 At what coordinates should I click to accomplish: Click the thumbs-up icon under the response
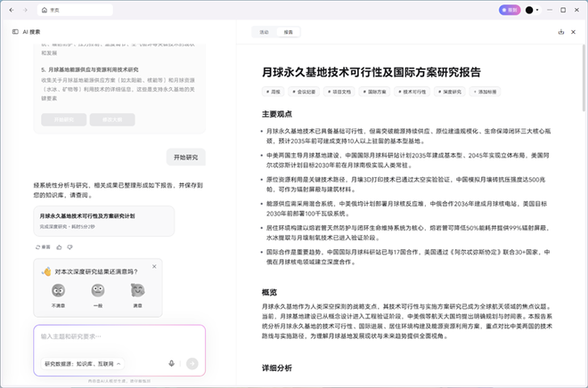pos(61,247)
